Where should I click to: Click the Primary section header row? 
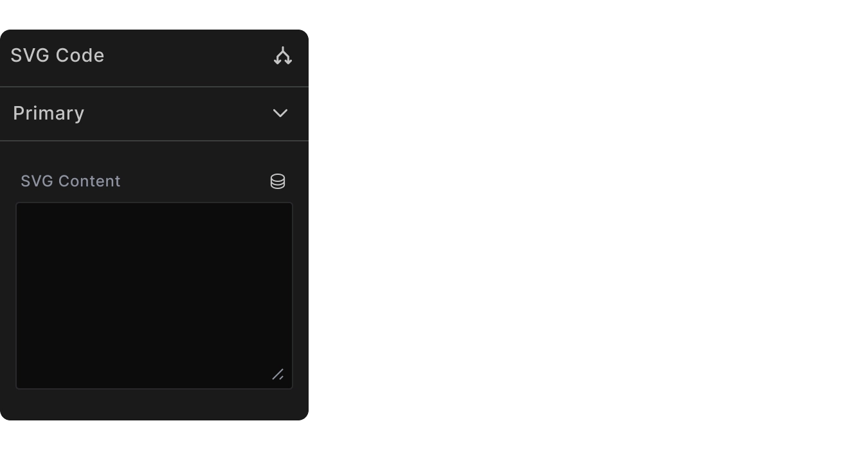click(154, 113)
